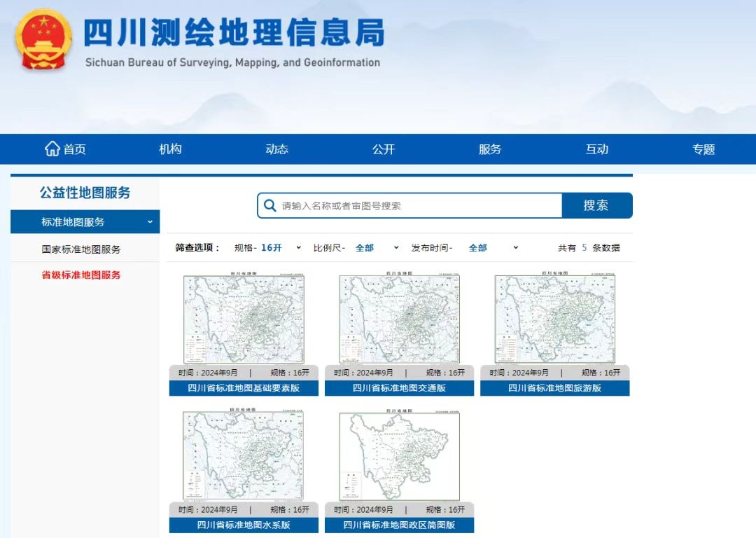Select 省级标准地图服务 in the sidebar

pyautogui.click(x=83, y=275)
